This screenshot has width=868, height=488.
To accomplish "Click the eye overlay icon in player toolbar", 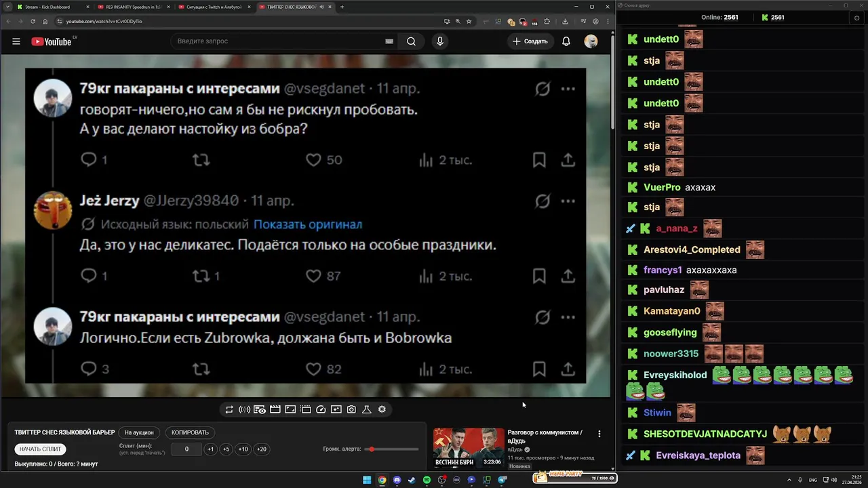I will [260, 409].
